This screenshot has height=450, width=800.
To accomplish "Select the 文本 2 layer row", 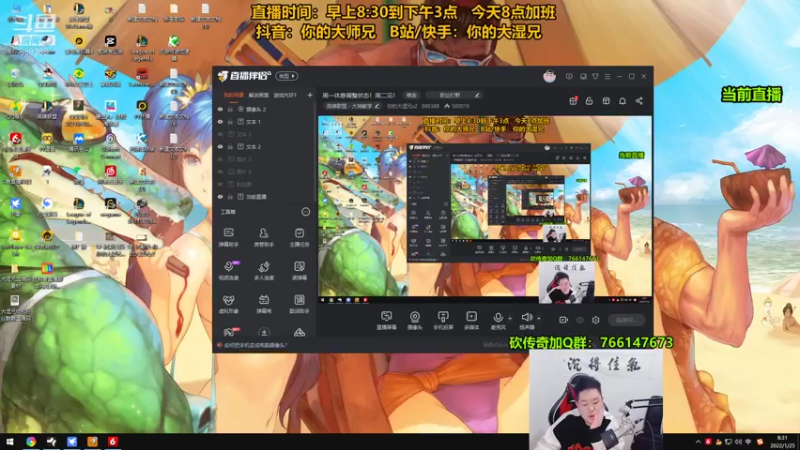I will click(x=264, y=146).
